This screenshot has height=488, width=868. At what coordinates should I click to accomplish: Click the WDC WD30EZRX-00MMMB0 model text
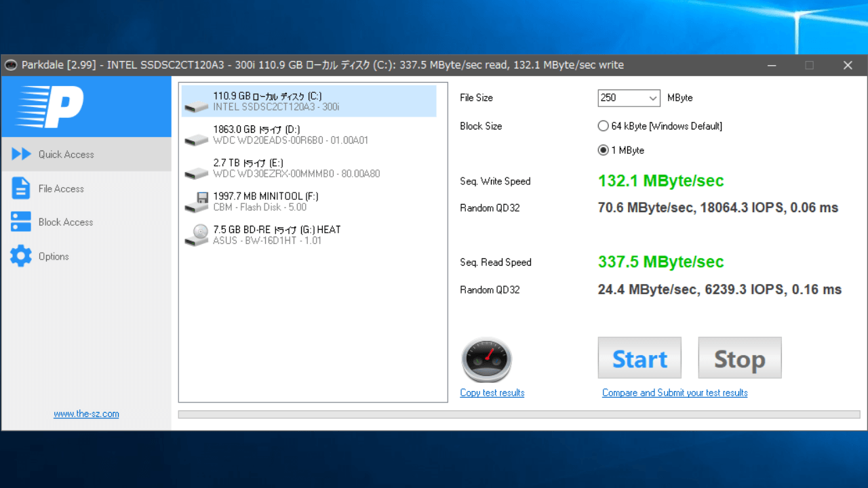pyautogui.click(x=296, y=174)
